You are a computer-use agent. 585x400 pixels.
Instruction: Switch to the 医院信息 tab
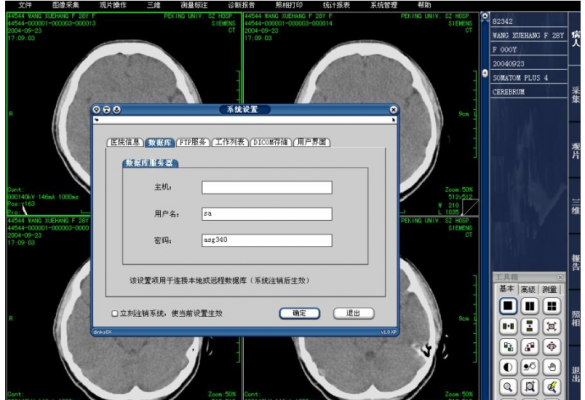tap(125, 142)
